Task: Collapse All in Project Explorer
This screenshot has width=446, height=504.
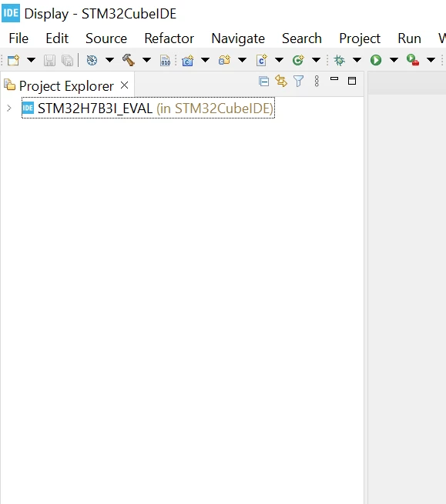Action: pos(264,82)
